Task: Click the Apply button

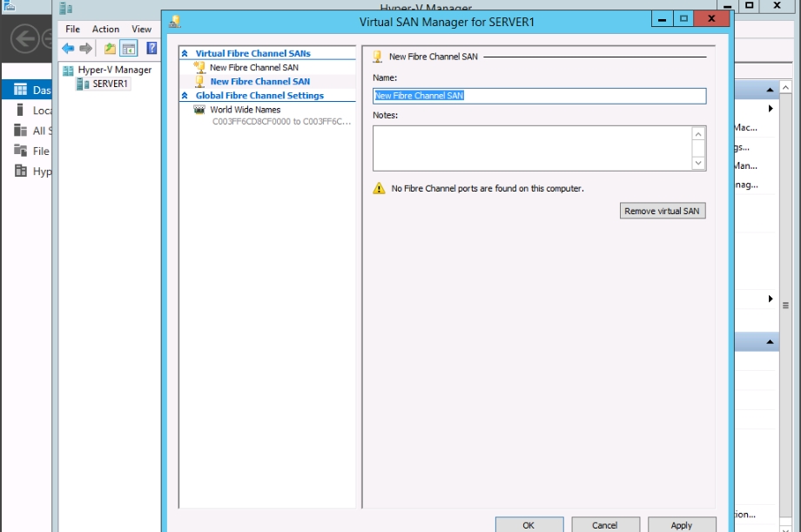Action: coord(682,525)
